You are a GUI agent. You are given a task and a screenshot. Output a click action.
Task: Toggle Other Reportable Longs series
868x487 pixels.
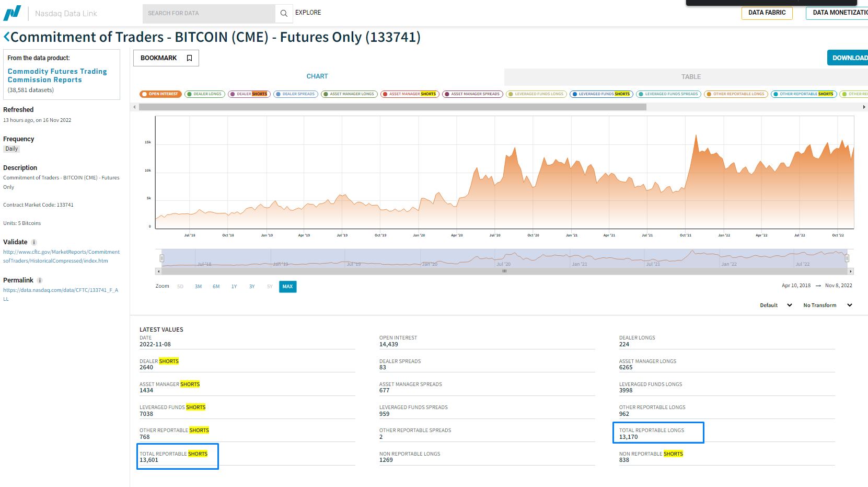pyautogui.click(x=736, y=94)
